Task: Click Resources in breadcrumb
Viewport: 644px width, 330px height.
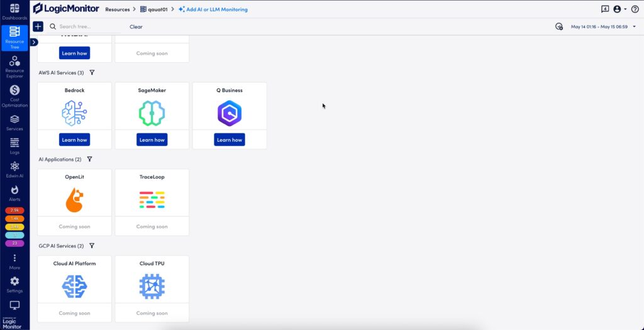Action: [x=118, y=9]
